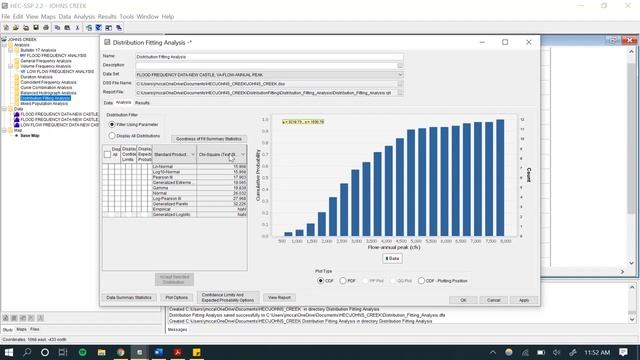The image size is (640, 360).
Task: Select the CDF plot type radio
Action: (x=320, y=281)
